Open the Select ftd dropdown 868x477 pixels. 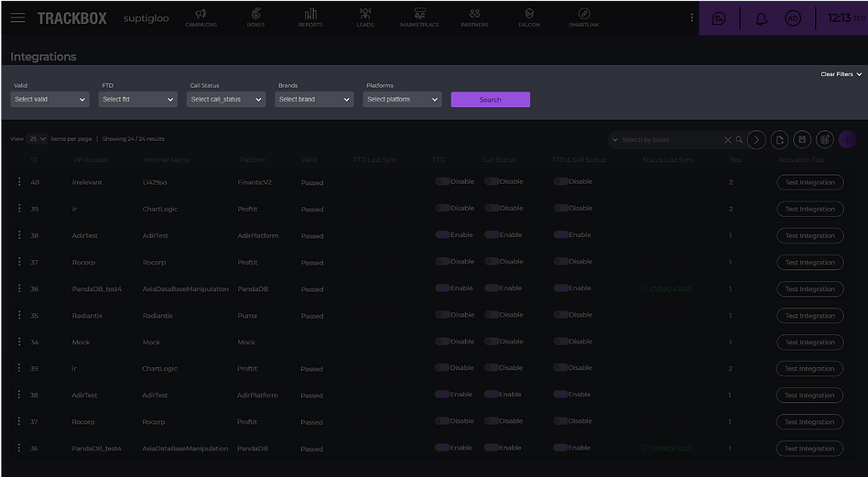(138, 100)
